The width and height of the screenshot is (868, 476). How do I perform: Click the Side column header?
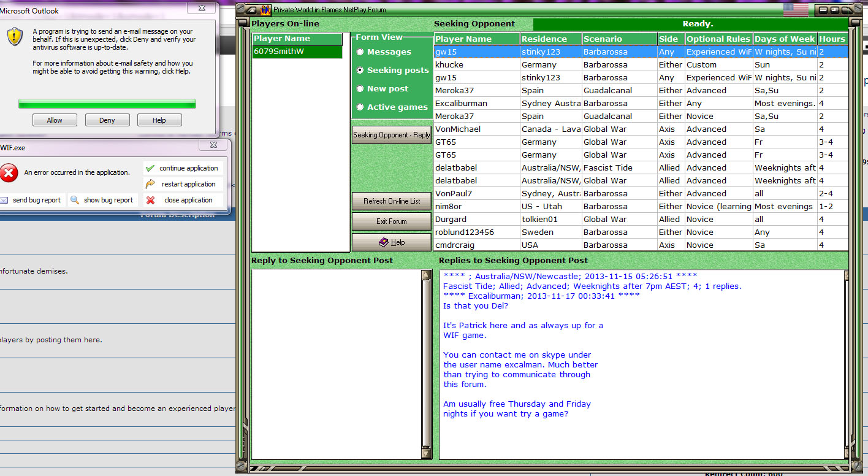(671, 39)
